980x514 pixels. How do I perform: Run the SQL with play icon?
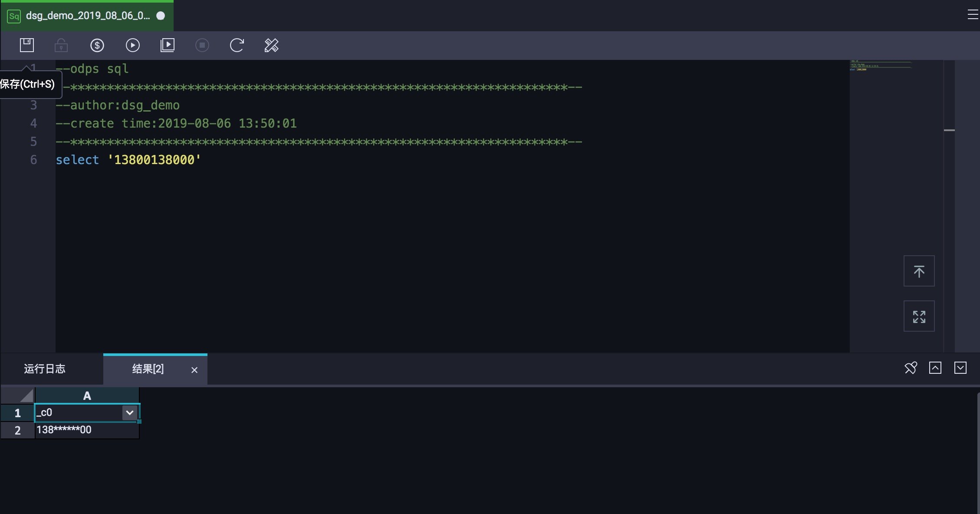coord(132,45)
